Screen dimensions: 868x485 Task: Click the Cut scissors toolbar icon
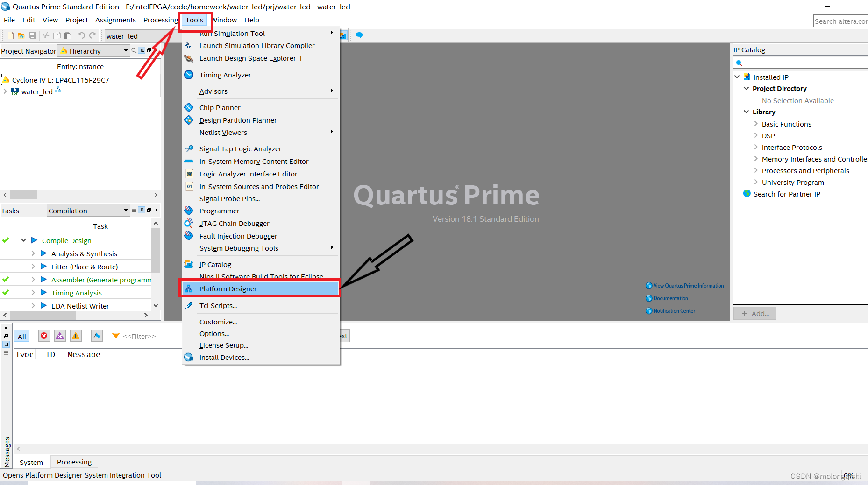[46, 35]
